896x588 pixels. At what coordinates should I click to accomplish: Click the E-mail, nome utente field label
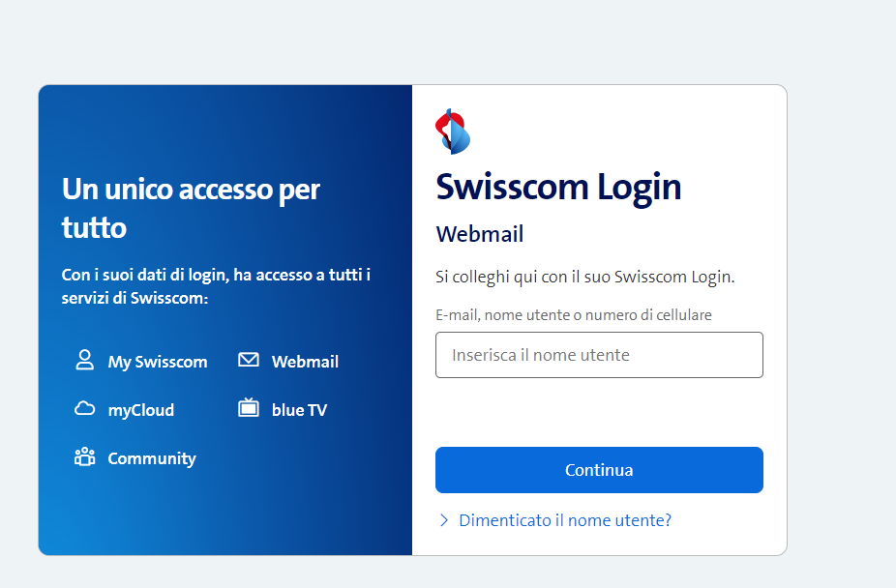[574, 315]
